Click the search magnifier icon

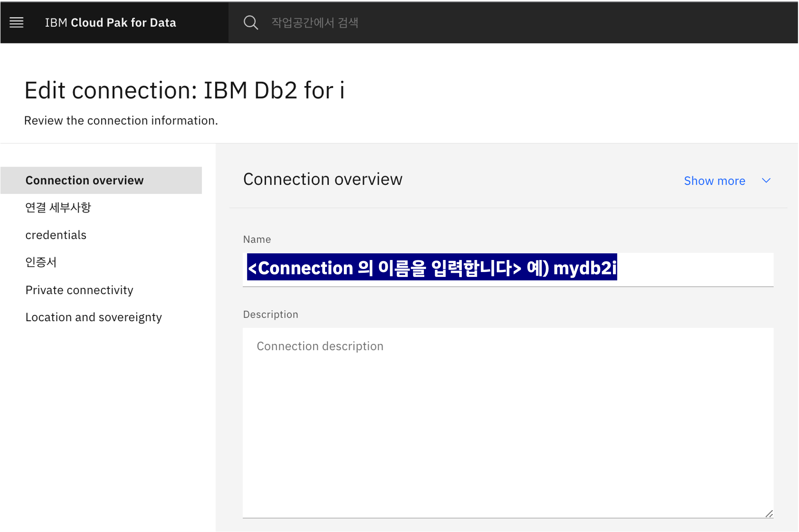251,23
